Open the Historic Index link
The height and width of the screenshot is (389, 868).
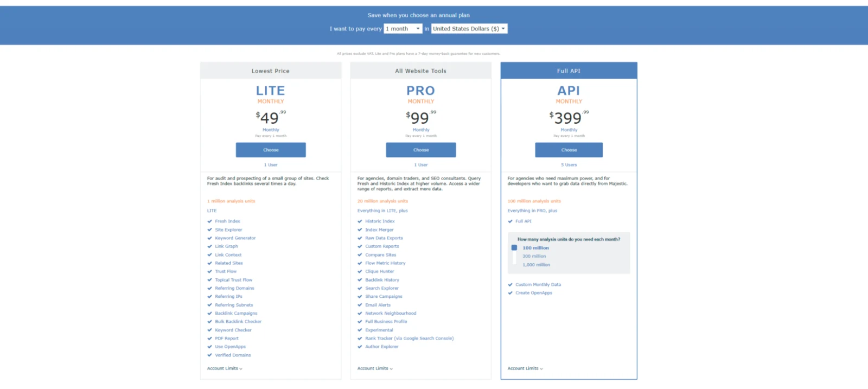(380, 221)
